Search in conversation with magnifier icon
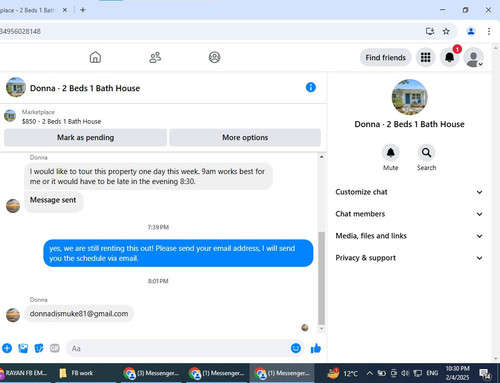Viewport: 500px width, 383px height. pyautogui.click(x=426, y=153)
